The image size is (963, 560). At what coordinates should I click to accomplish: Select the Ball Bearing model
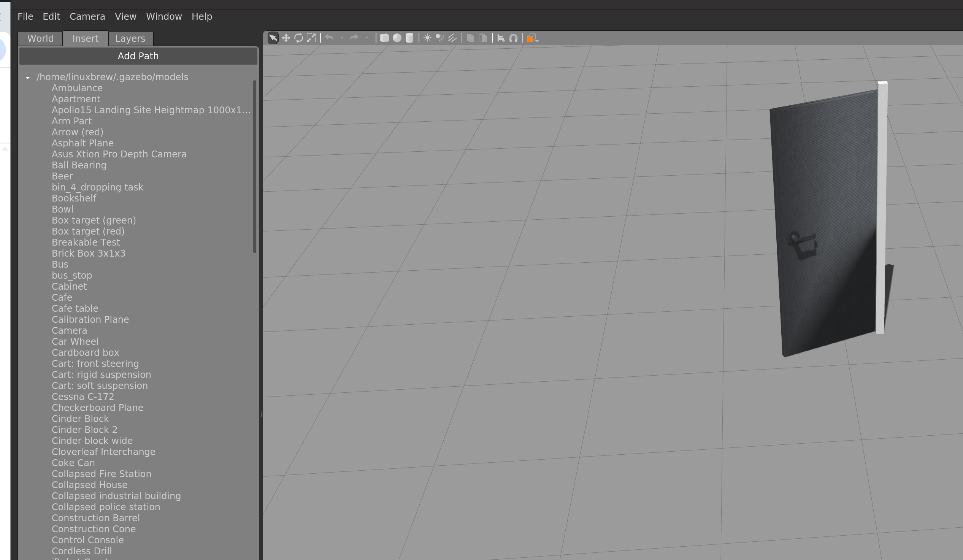tap(79, 165)
